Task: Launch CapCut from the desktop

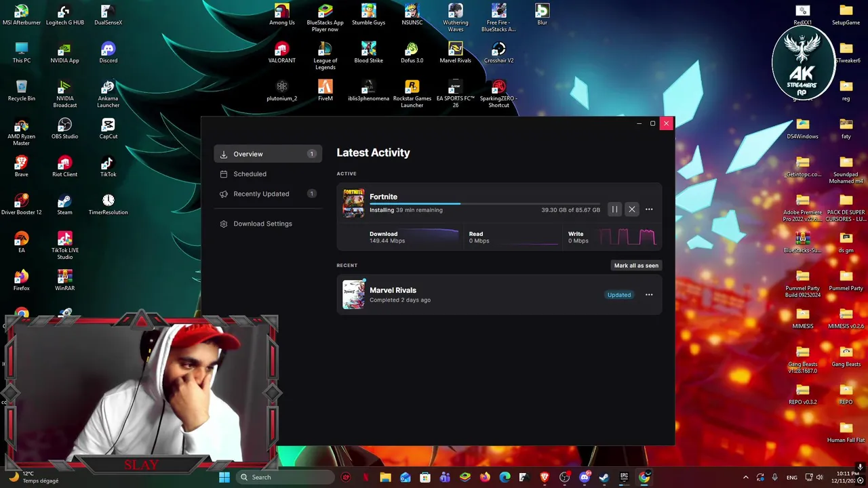Action: [108, 129]
